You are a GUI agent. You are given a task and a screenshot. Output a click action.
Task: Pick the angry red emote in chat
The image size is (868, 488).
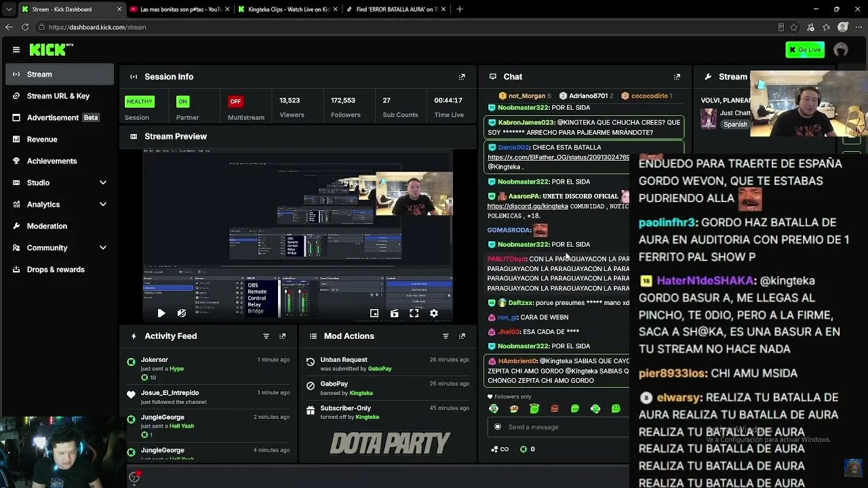click(555, 409)
